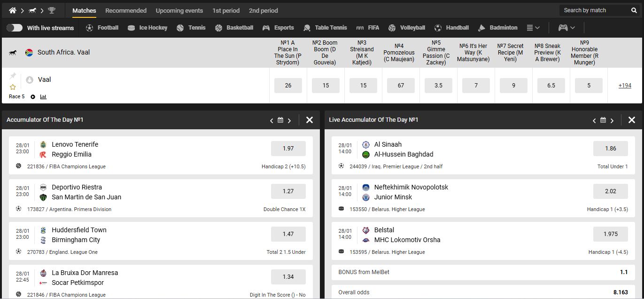Click the Search by match field
The height and width of the screenshot is (299, 644).
click(x=594, y=10)
